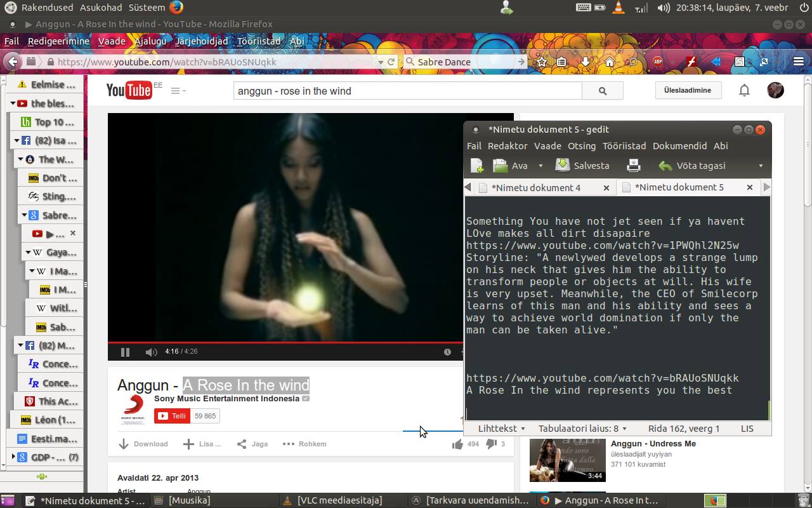Collapse 'the bles…' tab tree arrow
The width and height of the screenshot is (812, 508).
[13, 104]
